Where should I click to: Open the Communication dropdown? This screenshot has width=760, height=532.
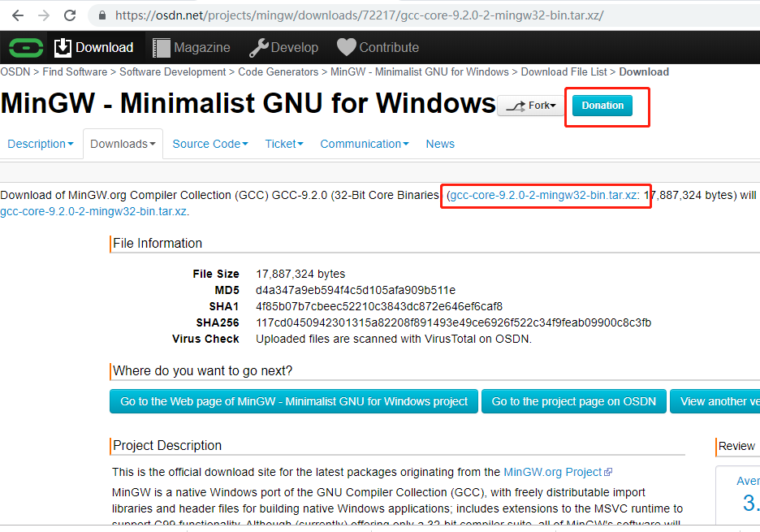tap(365, 144)
